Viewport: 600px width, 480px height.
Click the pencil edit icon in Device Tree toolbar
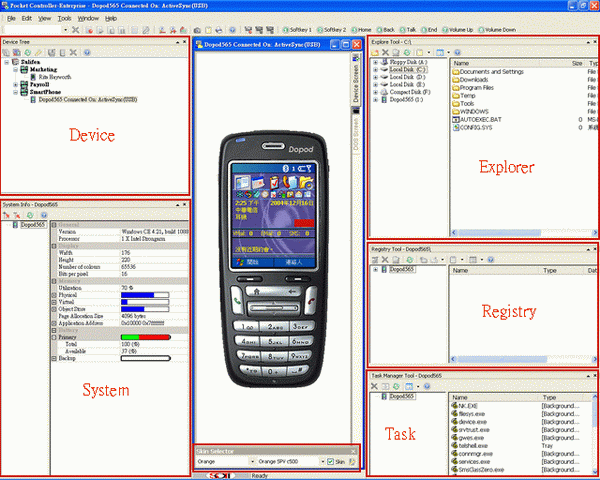coord(38,52)
